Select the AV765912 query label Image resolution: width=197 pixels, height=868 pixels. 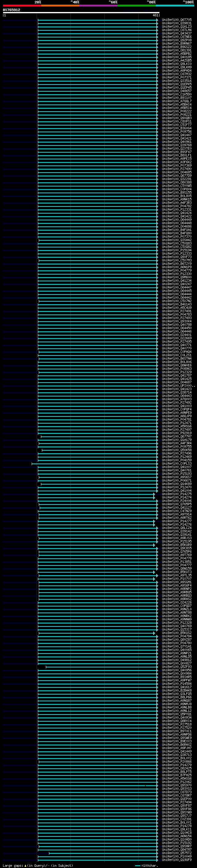coord(11,10)
